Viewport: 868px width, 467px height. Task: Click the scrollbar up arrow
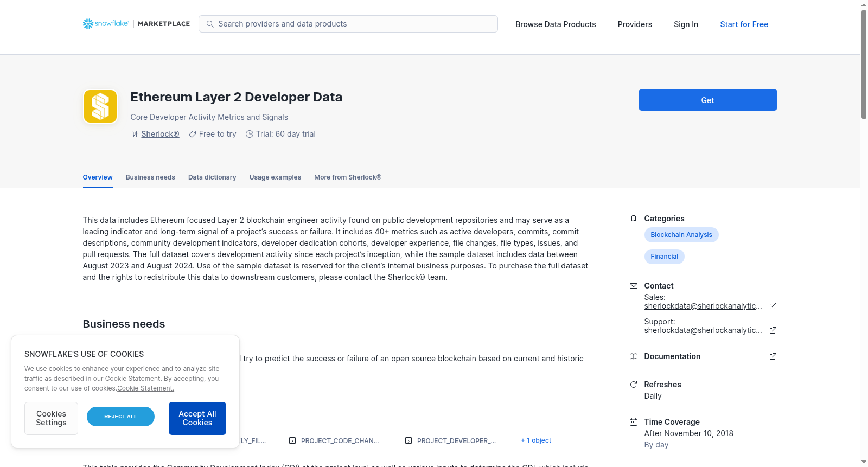[864, 4]
